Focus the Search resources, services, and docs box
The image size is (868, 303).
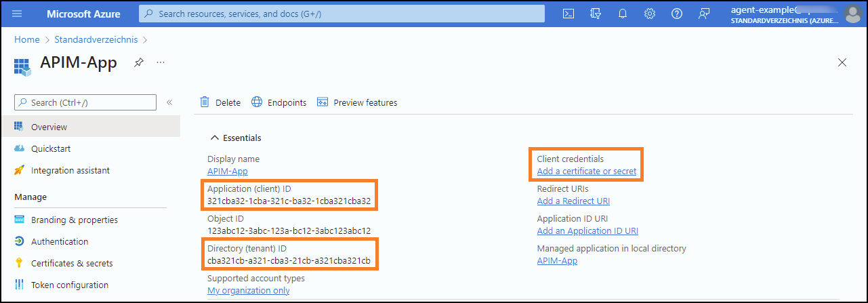pos(342,14)
